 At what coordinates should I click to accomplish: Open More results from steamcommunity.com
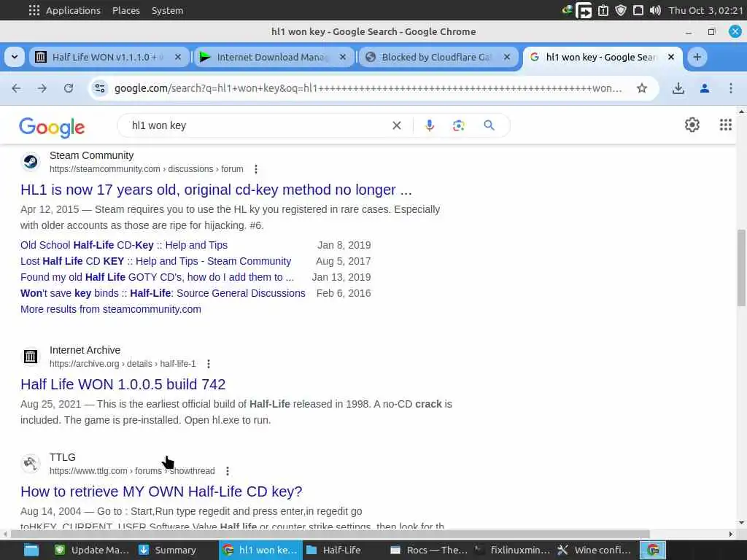pyautogui.click(x=111, y=309)
